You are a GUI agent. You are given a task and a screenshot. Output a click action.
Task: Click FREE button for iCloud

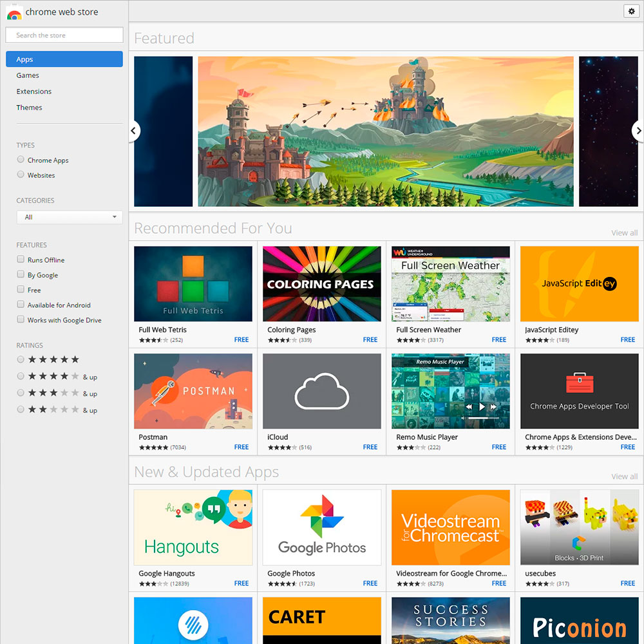pos(370,447)
